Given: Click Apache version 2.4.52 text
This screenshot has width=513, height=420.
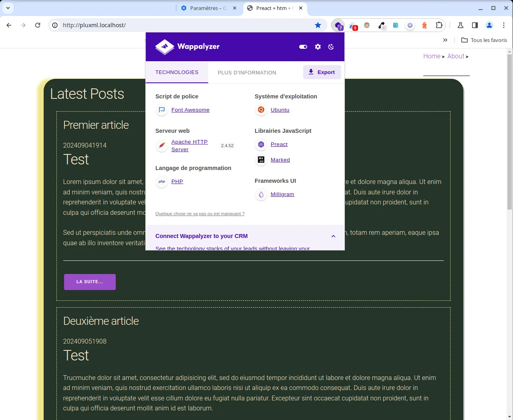Looking at the screenshot, I should coord(227,146).
